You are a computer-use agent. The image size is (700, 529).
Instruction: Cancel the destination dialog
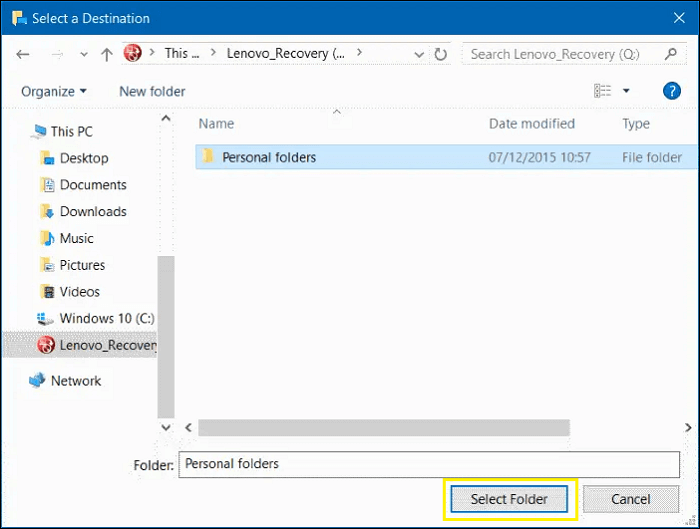coord(630,499)
